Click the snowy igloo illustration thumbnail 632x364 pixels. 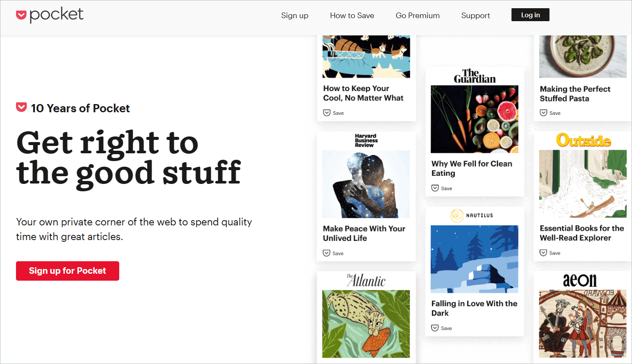pyautogui.click(x=474, y=259)
